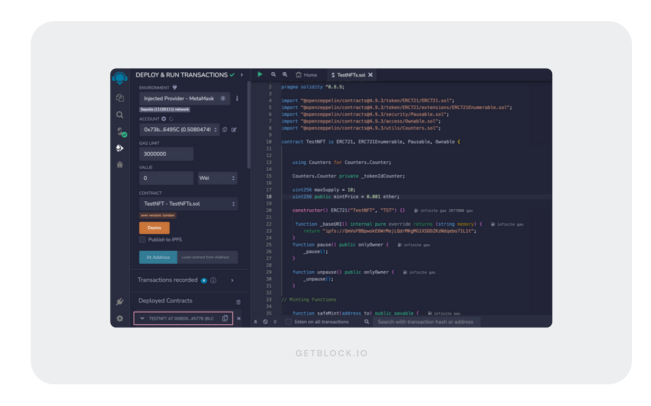651x406 pixels.
Task: Click the pending transactions count 0
Action: (x=275, y=322)
